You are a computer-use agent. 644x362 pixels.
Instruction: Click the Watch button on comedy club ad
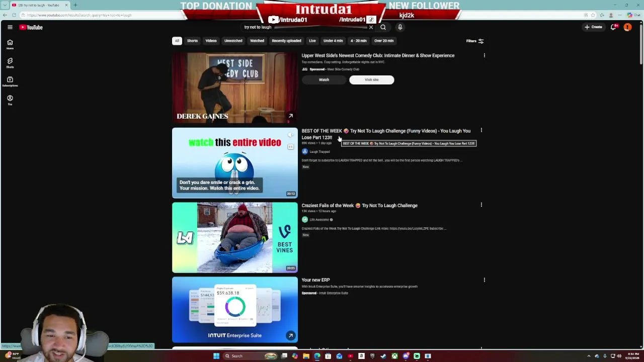(324, 79)
